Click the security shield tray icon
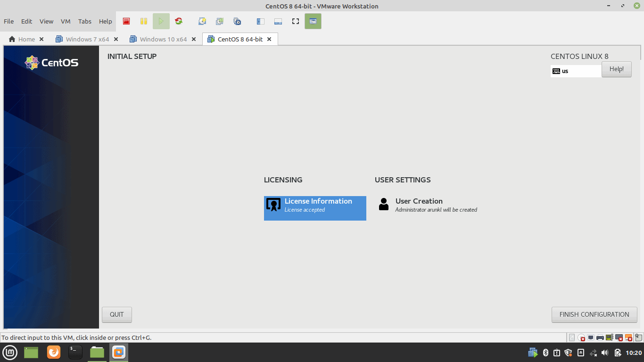Viewport: 644px width, 362px height. tap(568, 353)
